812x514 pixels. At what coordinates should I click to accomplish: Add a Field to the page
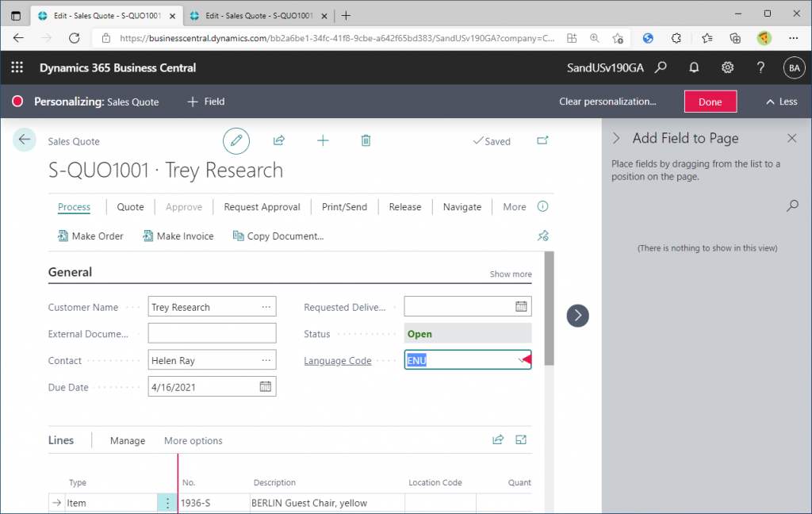[x=206, y=102]
